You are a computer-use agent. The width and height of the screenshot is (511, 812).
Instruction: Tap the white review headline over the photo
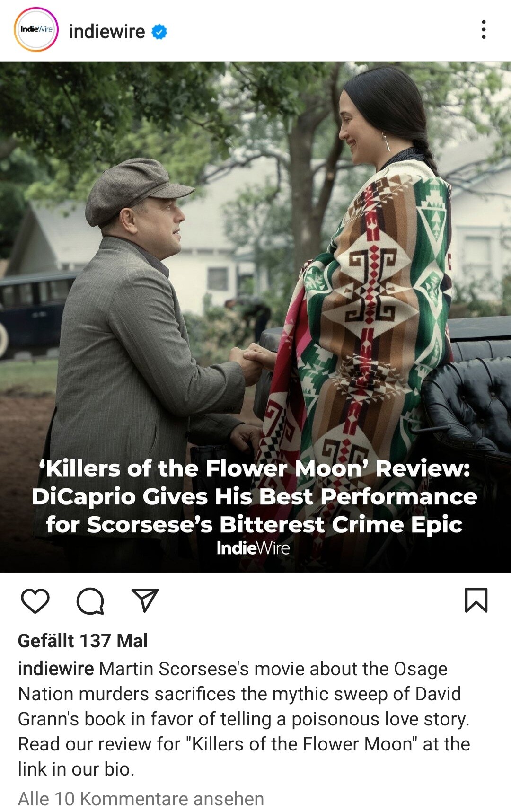tap(255, 496)
